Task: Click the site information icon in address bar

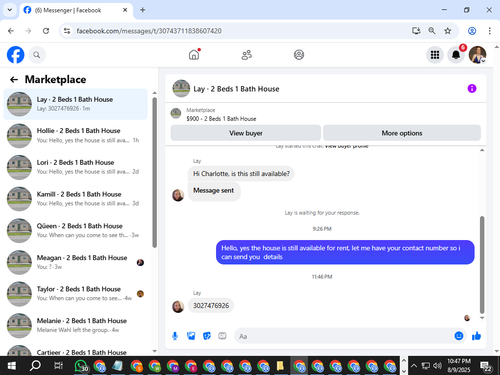Action: click(67, 31)
